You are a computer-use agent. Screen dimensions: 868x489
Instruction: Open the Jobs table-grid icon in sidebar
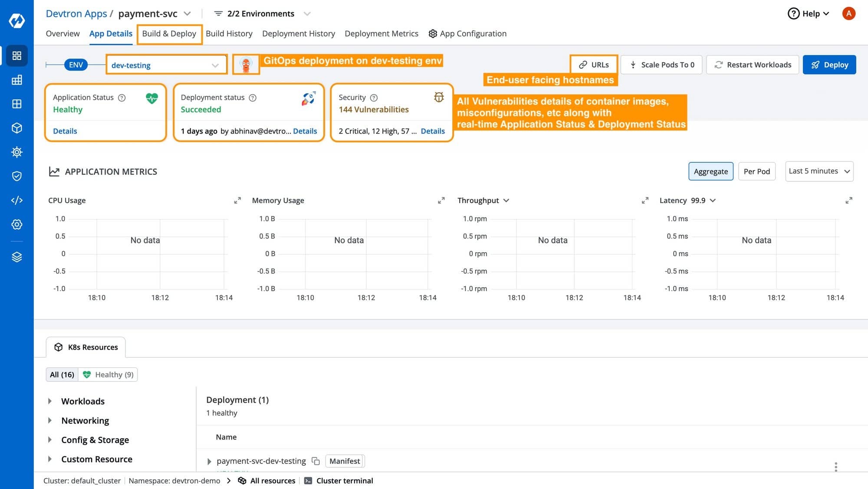[x=16, y=80]
